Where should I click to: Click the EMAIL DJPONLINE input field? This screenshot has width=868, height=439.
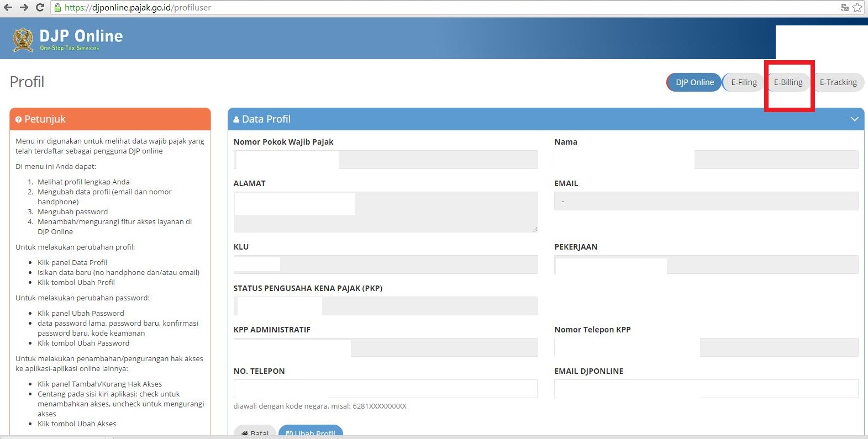coord(706,389)
